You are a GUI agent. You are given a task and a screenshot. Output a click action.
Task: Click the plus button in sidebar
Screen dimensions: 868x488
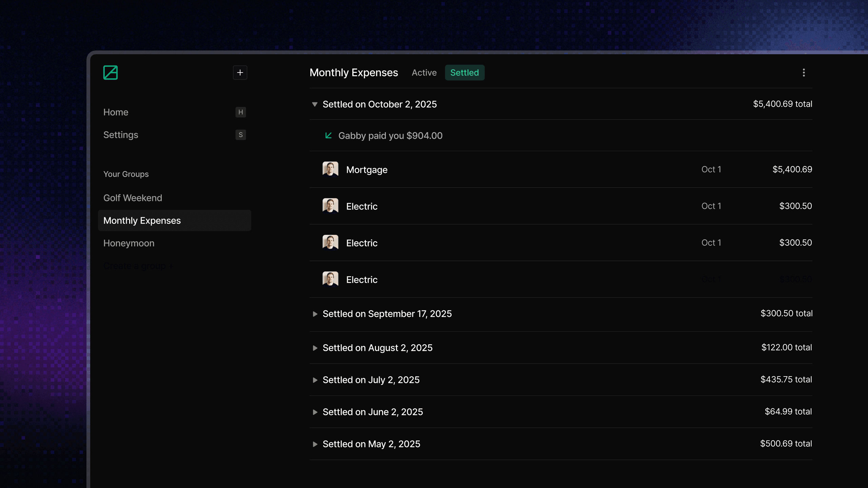coord(240,73)
